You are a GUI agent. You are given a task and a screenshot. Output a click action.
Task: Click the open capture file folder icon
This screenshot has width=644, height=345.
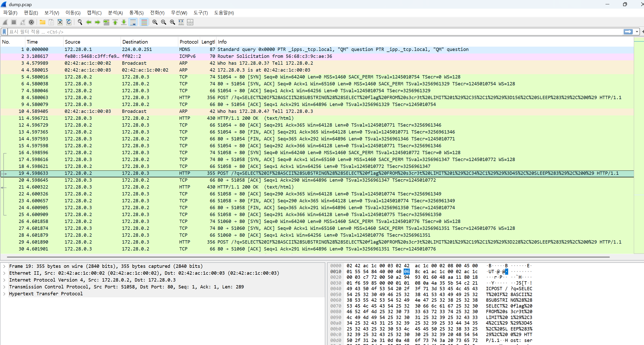click(42, 22)
